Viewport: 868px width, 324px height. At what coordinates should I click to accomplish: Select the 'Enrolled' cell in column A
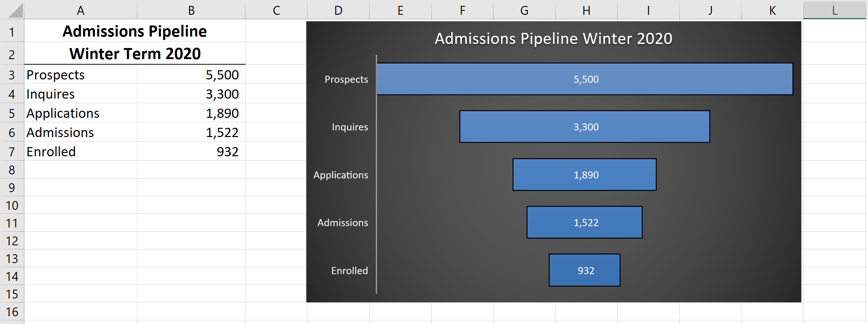tap(80, 151)
